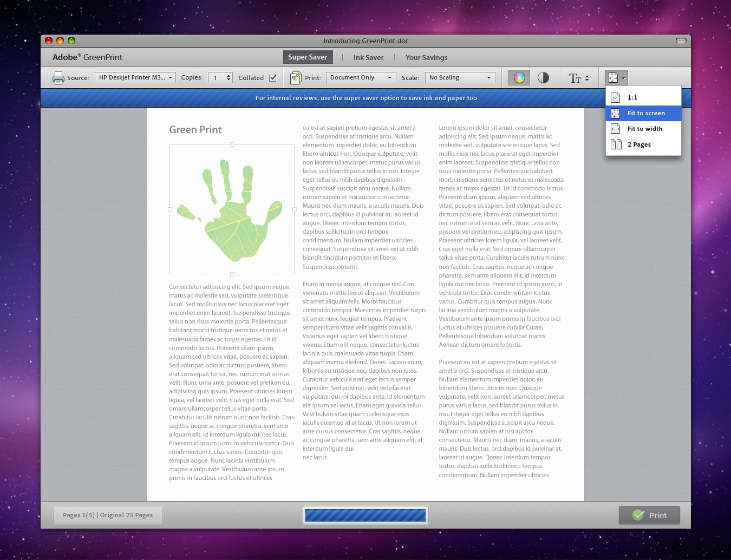Click the printer icon next to Source

[x=58, y=78]
